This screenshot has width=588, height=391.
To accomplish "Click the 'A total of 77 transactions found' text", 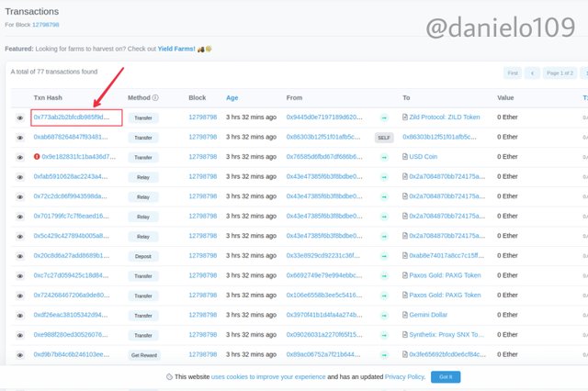I will tap(54, 72).
